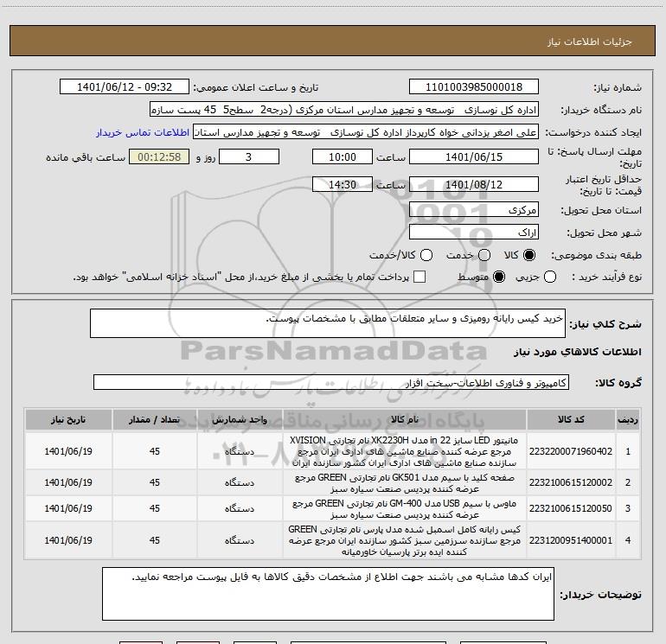Viewport: 666px width, 644px height.
Task: Click the delivery province field مرکزی
Action: (x=474, y=210)
